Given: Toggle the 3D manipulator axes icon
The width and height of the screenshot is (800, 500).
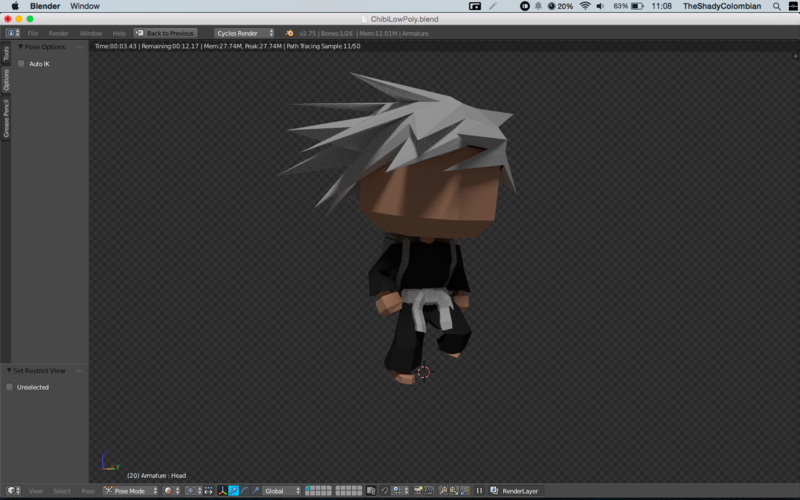Looking at the screenshot, I should tap(222, 491).
